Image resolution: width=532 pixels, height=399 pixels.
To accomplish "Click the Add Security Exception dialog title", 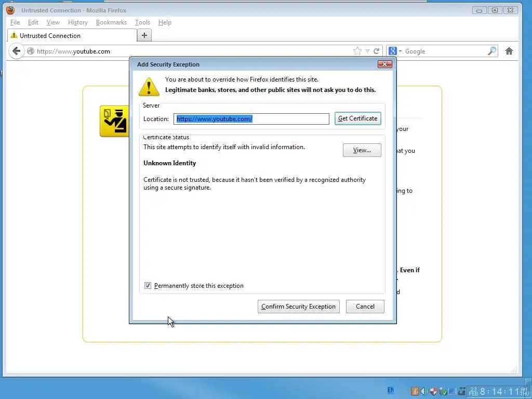I will click(168, 64).
